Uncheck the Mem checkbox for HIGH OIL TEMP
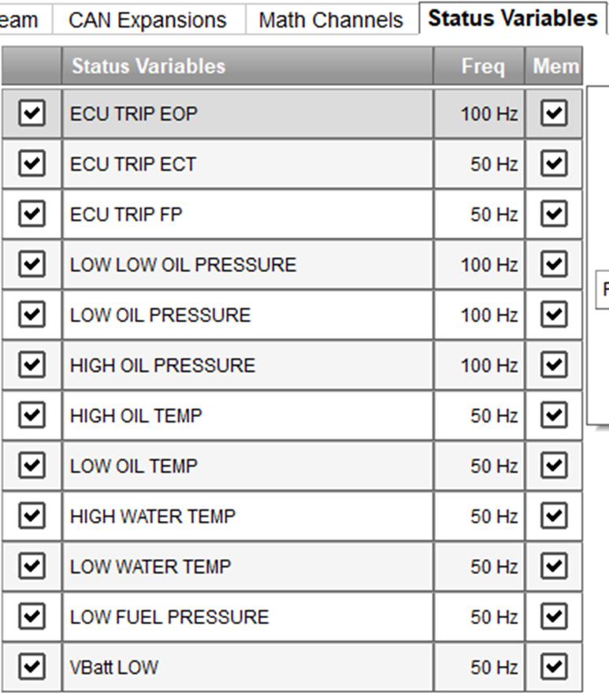The height and width of the screenshot is (700, 609). point(554,415)
